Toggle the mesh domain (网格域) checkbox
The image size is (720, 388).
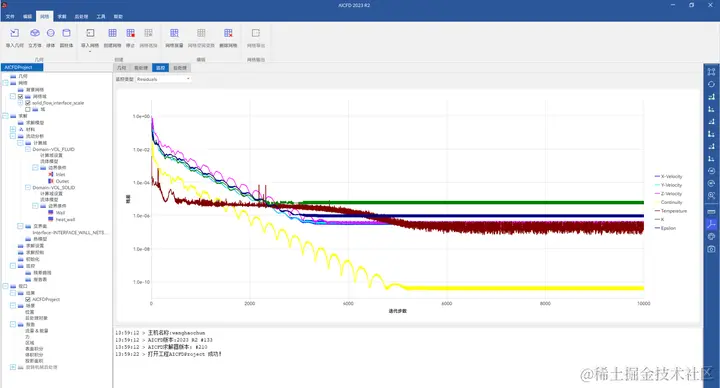pyautogui.click(x=20, y=96)
